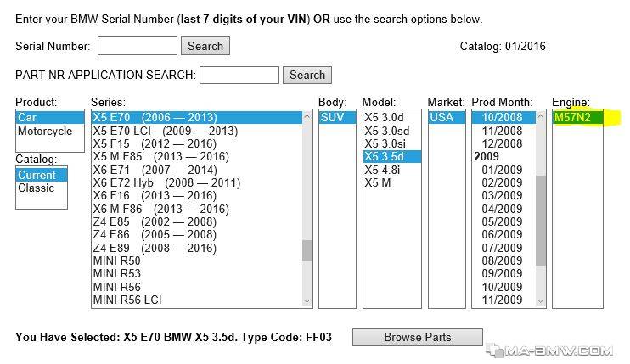Click Series list scroll down arrow
Viewport: 630px width, 364px height.
(x=307, y=301)
